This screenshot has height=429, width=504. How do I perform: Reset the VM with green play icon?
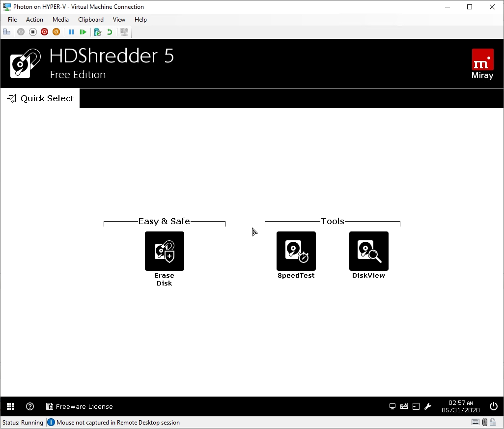point(83,32)
